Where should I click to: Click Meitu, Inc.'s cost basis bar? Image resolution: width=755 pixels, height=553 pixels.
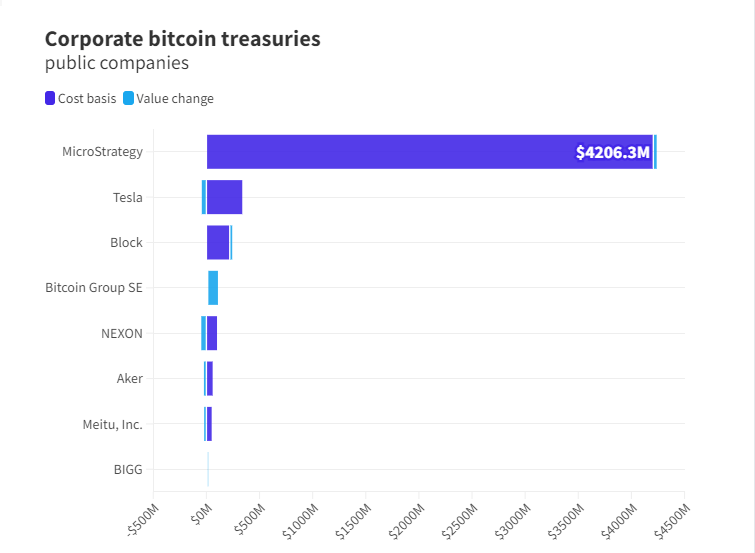(x=209, y=424)
